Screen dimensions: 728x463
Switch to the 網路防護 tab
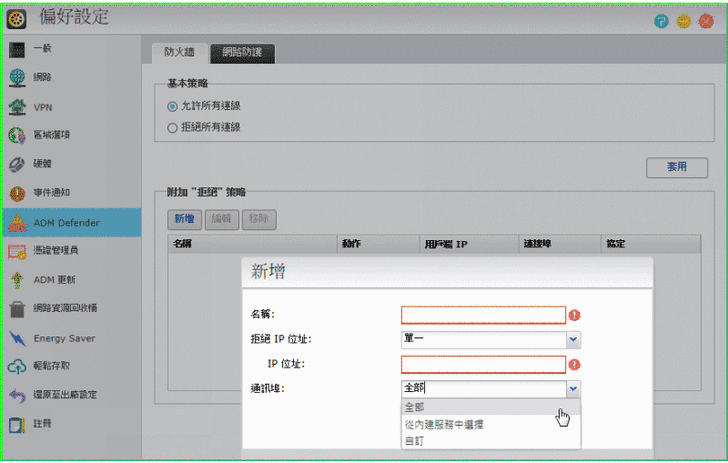[x=242, y=52]
